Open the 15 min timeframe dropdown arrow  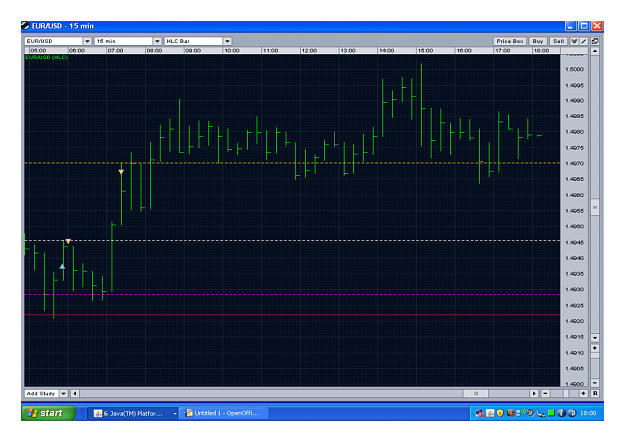pos(157,41)
